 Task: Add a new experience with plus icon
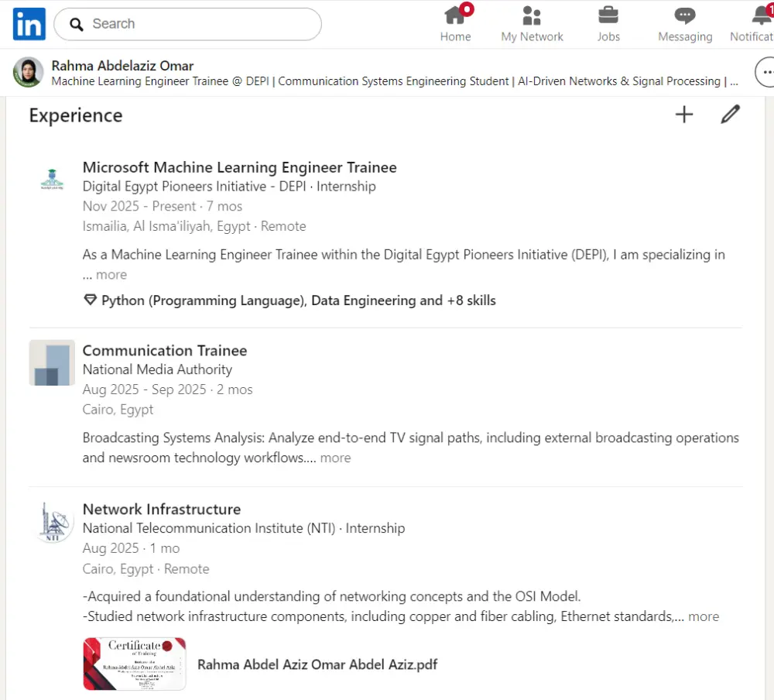click(684, 115)
